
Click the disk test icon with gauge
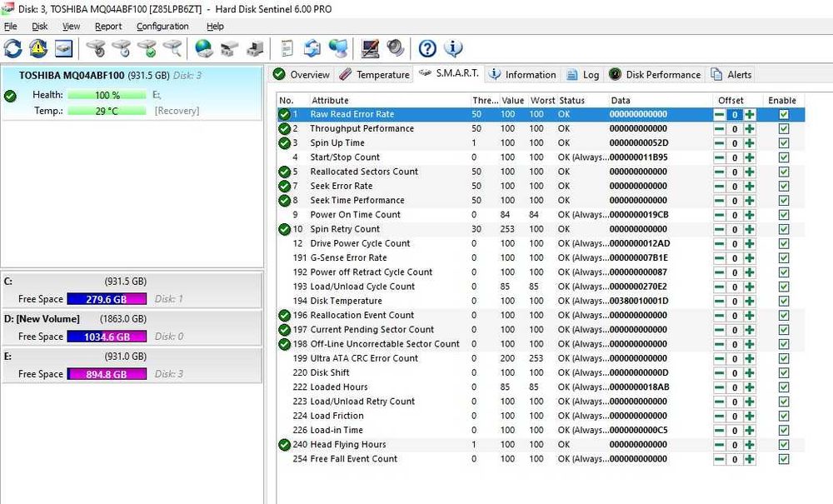pos(96,48)
